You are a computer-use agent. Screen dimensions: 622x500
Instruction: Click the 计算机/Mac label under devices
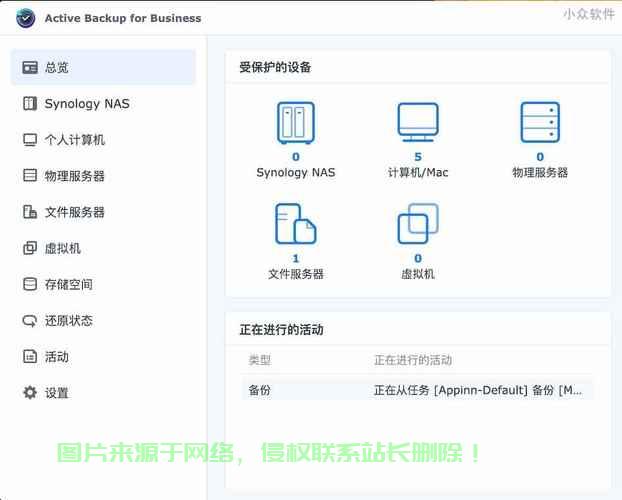418,173
